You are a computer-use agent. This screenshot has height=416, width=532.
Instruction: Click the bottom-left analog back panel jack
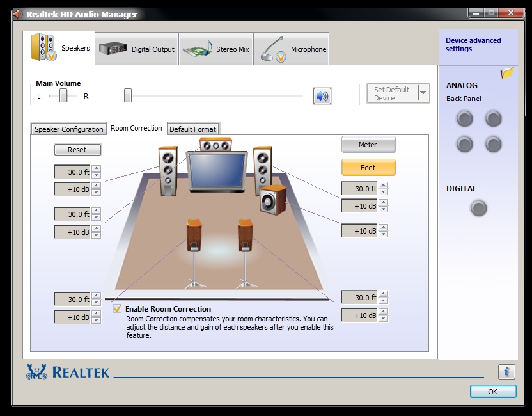tap(464, 144)
